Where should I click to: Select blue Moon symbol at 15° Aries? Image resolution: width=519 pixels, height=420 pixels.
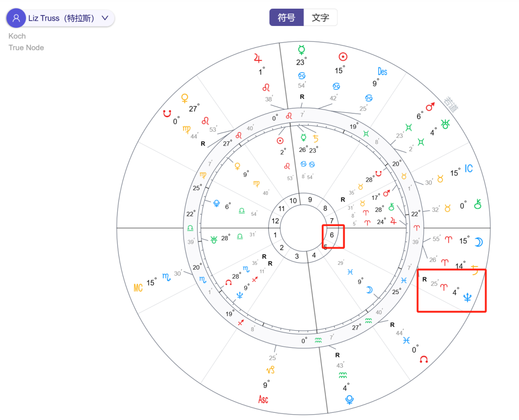[x=478, y=242]
